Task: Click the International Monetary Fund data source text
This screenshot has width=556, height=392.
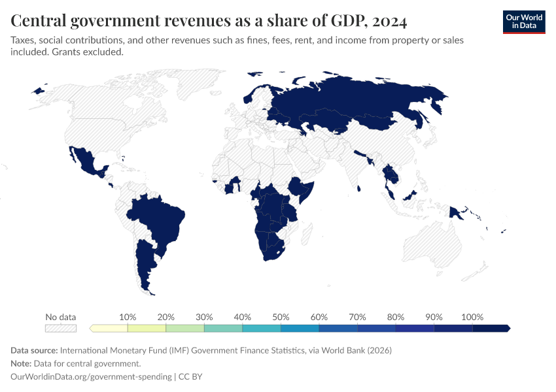Action: click(x=226, y=350)
